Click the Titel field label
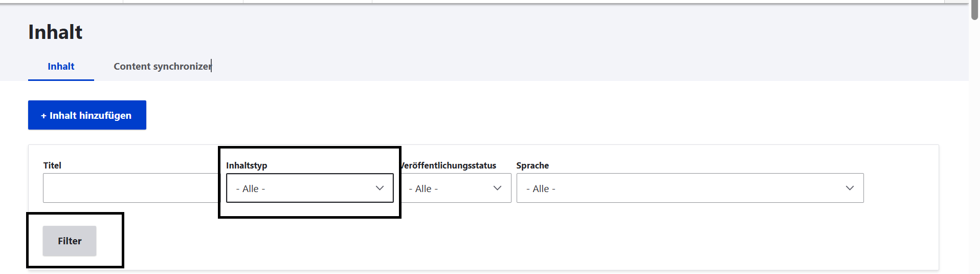Image resolution: width=980 pixels, height=274 pixels. (x=52, y=165)
